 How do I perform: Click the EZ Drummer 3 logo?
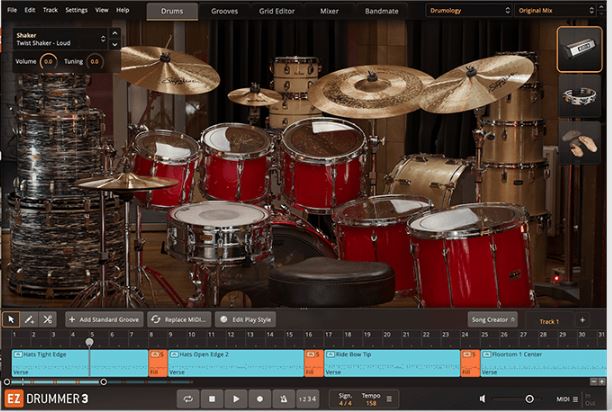[46, 399]
